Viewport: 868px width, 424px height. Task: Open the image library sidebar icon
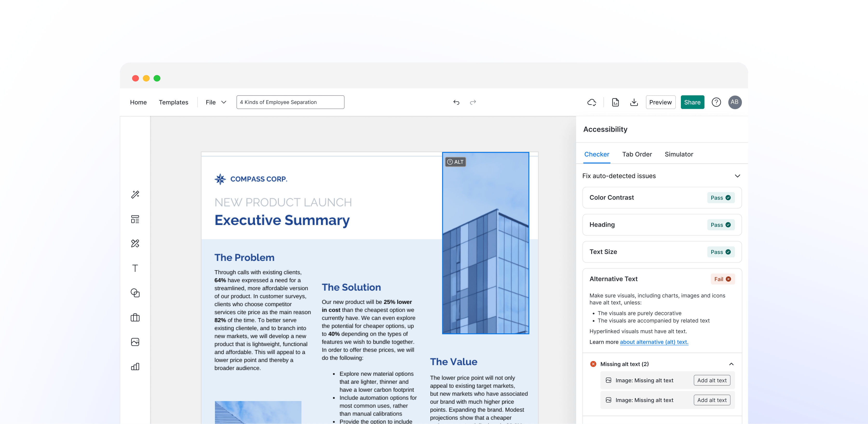point(135,342)
